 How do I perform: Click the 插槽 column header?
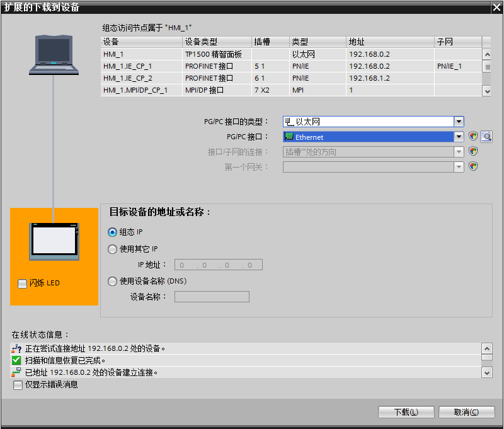tap(270, 42)
